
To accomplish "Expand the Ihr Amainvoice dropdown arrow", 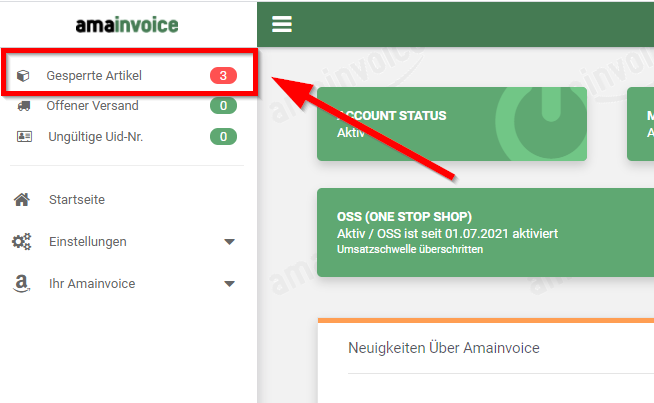I will pos(229,284).
